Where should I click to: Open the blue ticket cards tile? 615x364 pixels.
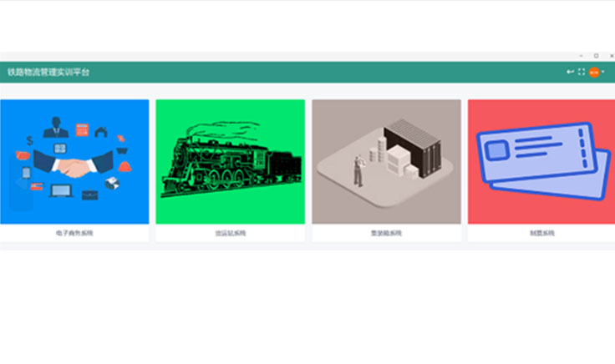[541, 162]
